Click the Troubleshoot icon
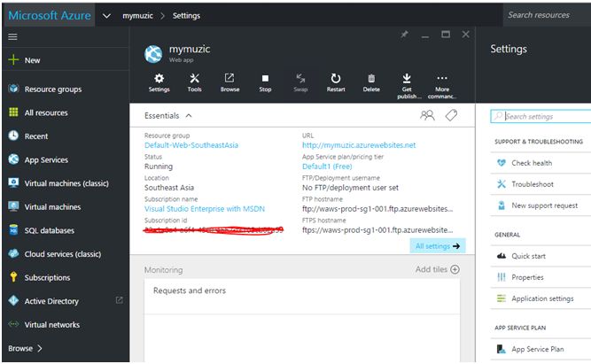This screenshot has width=591, height=364. [502, 184]
